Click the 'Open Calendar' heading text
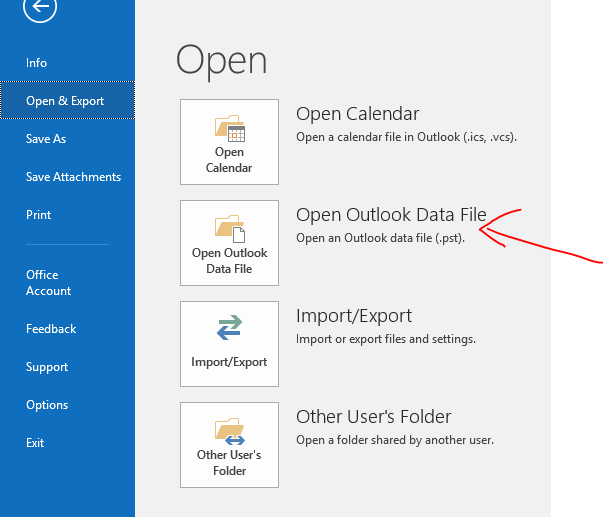Image resolution: width=603 pixels, height=517 pixels. click(x=357, y=114)
